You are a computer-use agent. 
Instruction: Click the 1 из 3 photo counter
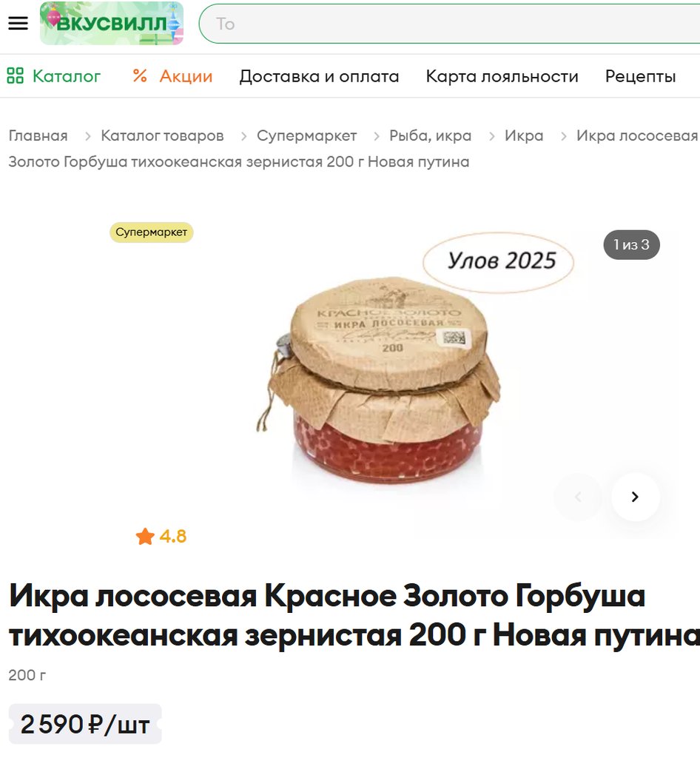point(631,244)
